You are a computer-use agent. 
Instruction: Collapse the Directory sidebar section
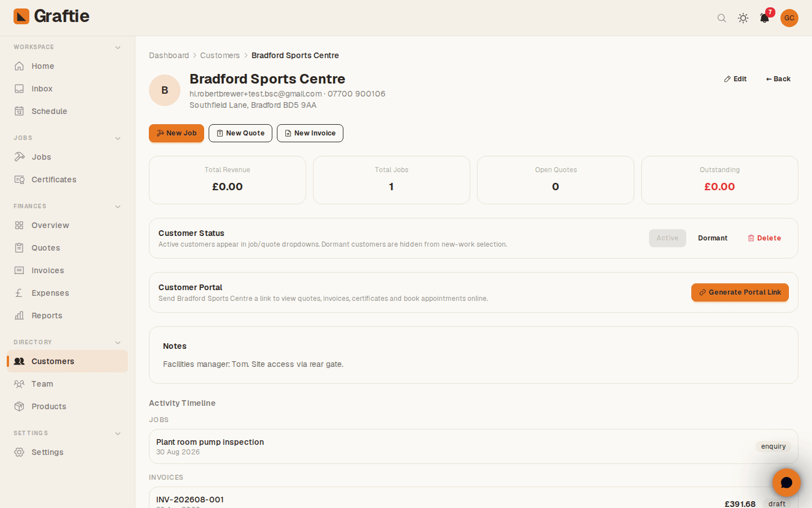(118, 343)
